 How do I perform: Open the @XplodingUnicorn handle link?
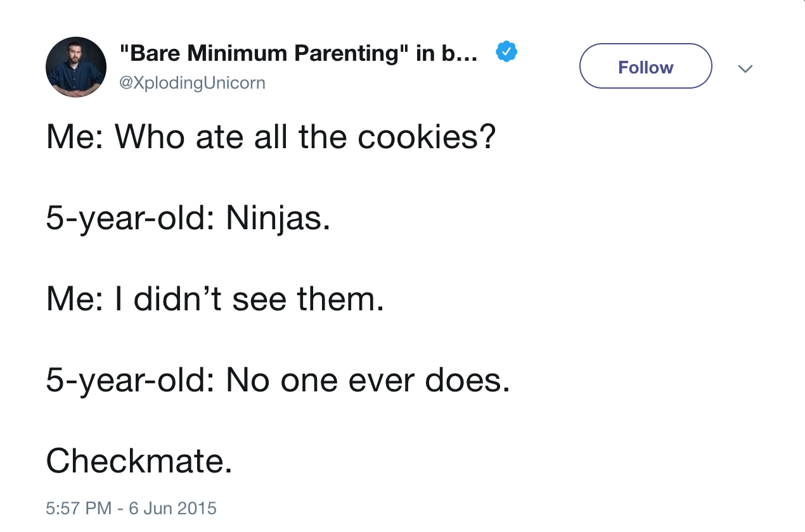tap(193, 82)
